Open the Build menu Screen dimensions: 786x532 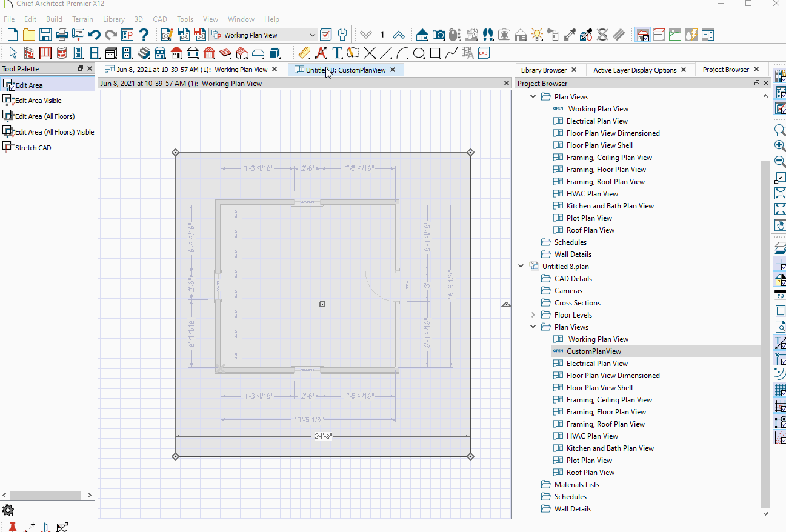(54, 19)
